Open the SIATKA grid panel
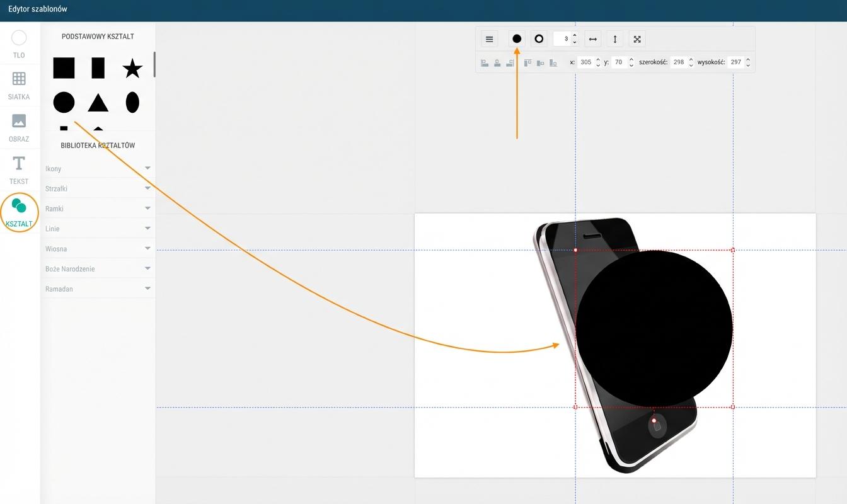The width and height of the screenshot is (847, 504). tap(19, 85)
